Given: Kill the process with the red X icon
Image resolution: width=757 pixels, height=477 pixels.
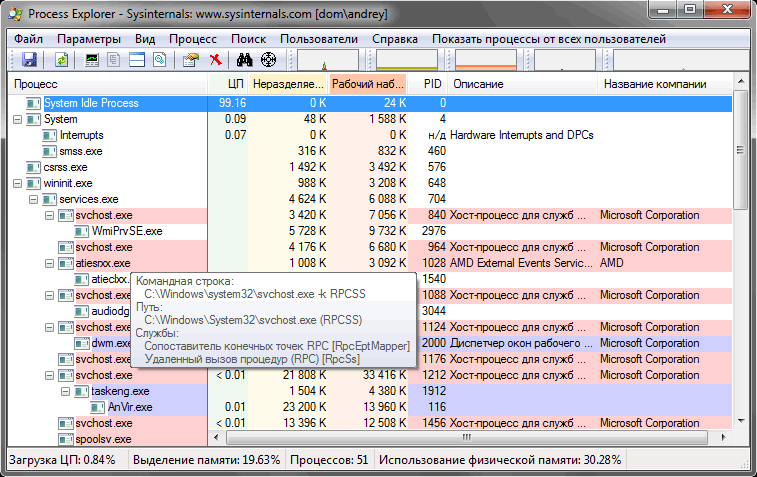Looking at the screenshot, I should [214, 60].
